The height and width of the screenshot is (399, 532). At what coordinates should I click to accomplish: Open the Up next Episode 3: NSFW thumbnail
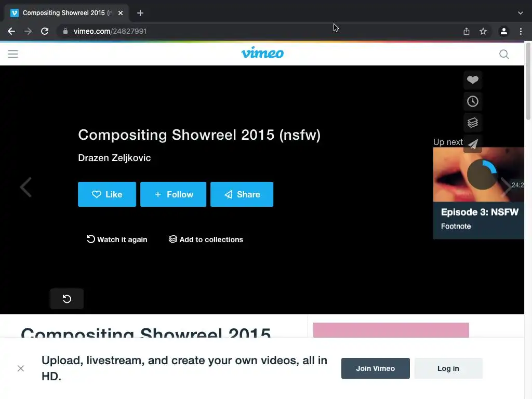click(x=478, y=175)
